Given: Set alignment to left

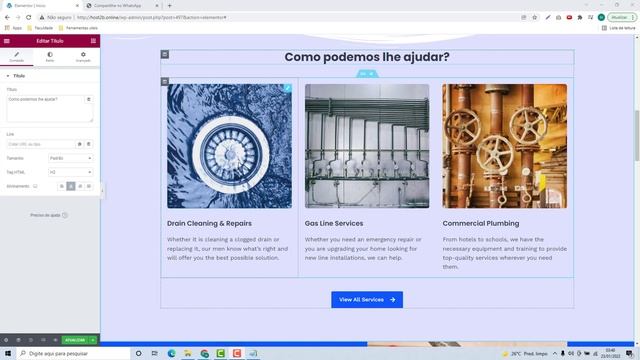Looking at the screenshot, I should pos(62,186).
